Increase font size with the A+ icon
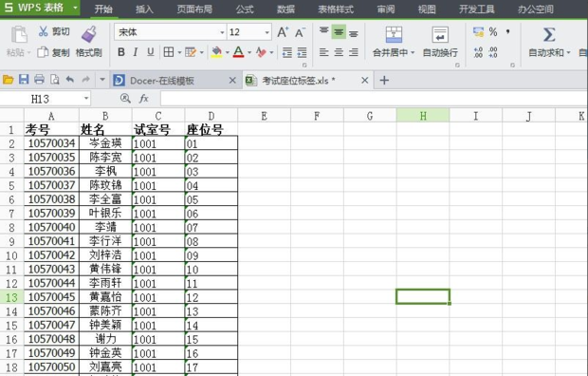 (x=283, y=32)
